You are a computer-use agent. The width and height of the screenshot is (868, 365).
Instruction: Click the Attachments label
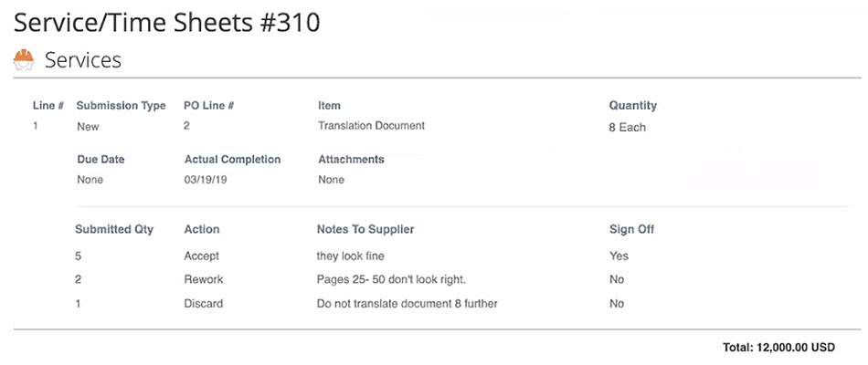tap(351, 160)
